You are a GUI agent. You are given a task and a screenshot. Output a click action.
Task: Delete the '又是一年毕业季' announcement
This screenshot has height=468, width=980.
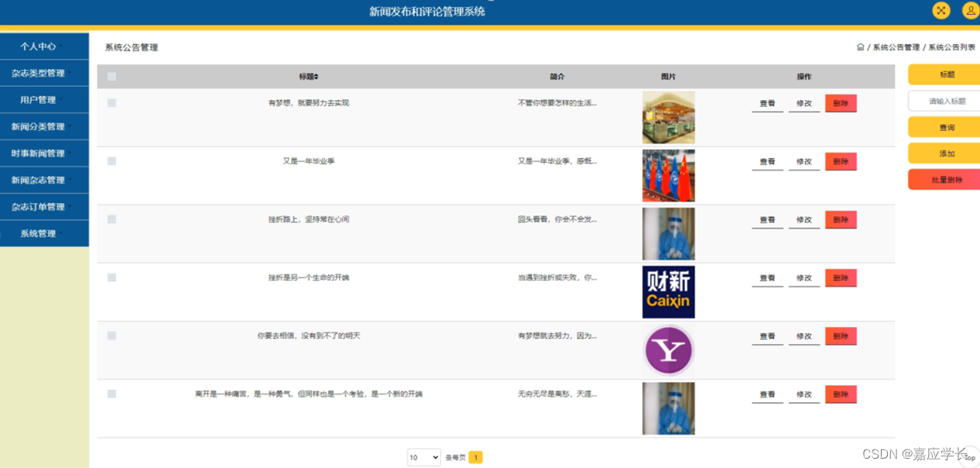point(841,162)
